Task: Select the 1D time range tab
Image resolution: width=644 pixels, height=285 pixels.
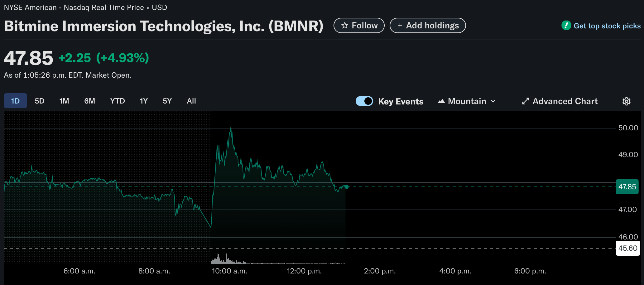Action: tap(15, 101)
